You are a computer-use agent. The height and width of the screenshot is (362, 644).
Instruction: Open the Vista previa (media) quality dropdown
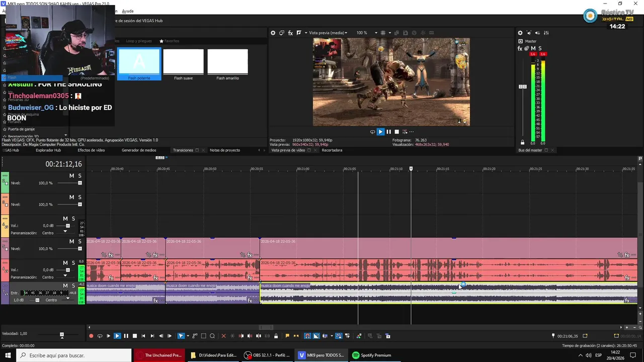[x=328, y=33]
